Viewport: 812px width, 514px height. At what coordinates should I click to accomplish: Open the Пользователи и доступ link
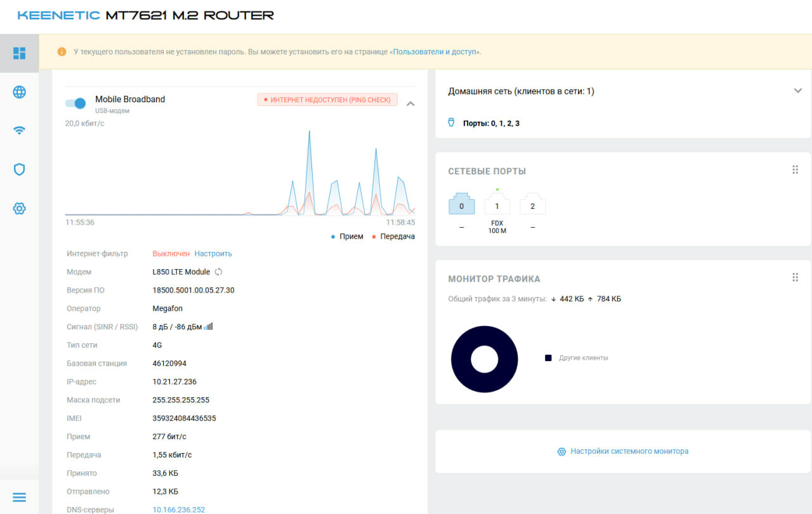coord(435,51)
